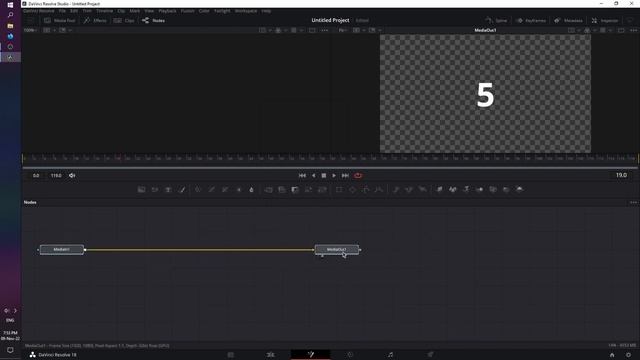Open left viewer options ellipsis menu
Viewport: 640px width, 360px height.
(324, 30)
